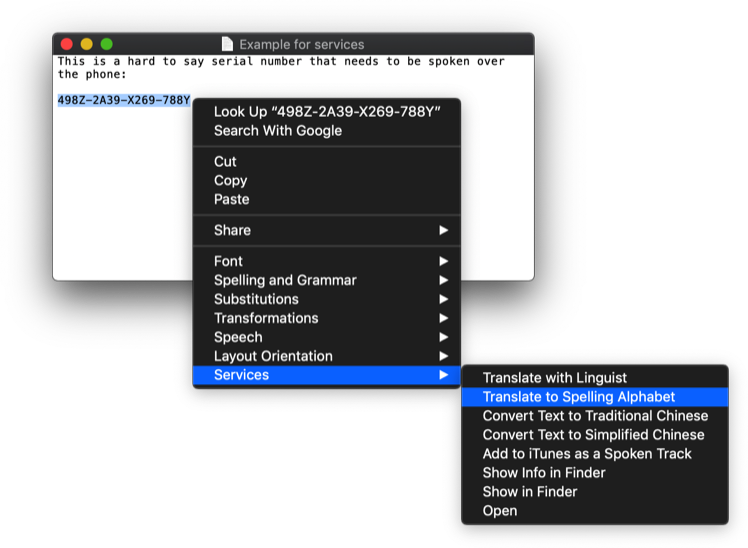
Task: Choose Translate with Linguist
Action: (595, 378)
